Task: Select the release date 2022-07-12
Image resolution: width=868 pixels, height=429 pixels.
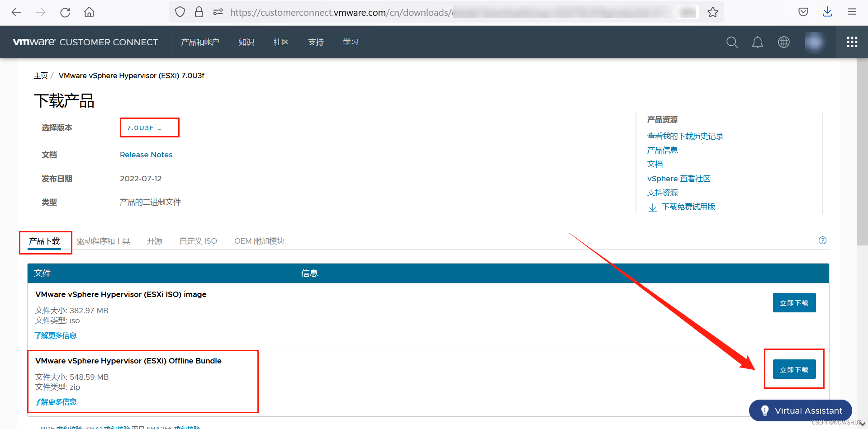Action: pos(141,179)
